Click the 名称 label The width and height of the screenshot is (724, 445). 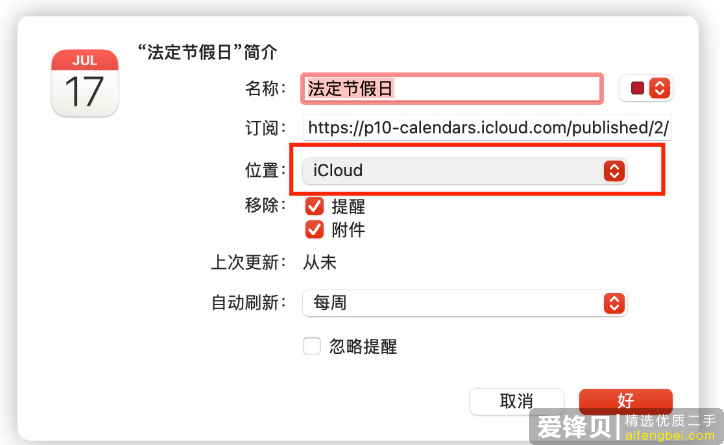[x=266, y=88]
